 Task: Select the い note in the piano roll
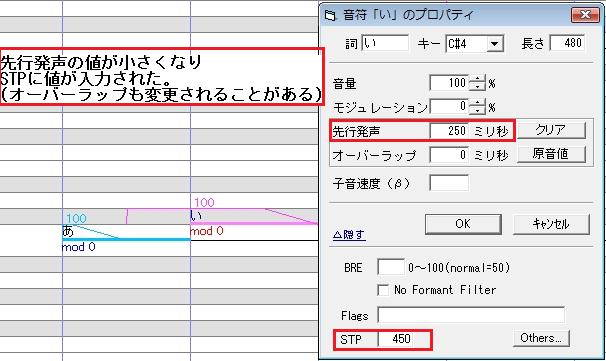(254, 216)
